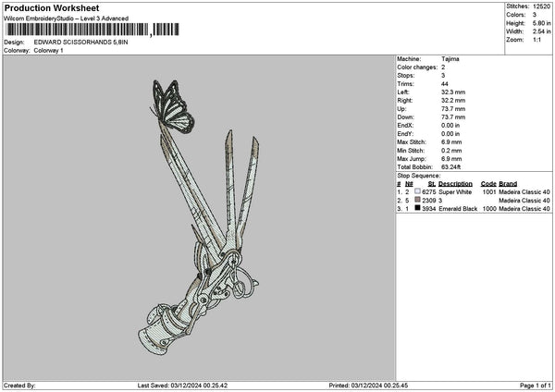The width and height of the screenshot is (555, 392).
Task: Click the color swatch for thread 2309
Action: [x=417, y=200]
